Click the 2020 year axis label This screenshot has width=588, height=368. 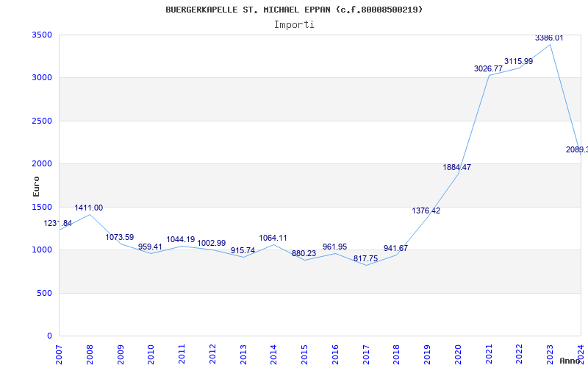click(458, 355)
